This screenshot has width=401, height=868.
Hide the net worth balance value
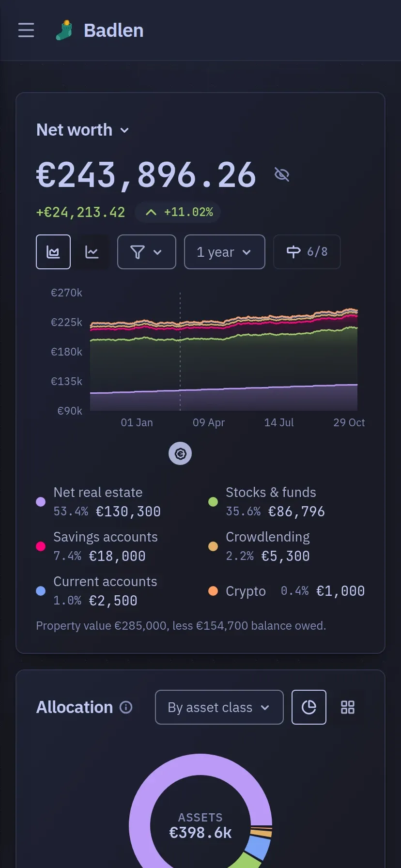tap(282, 174)
